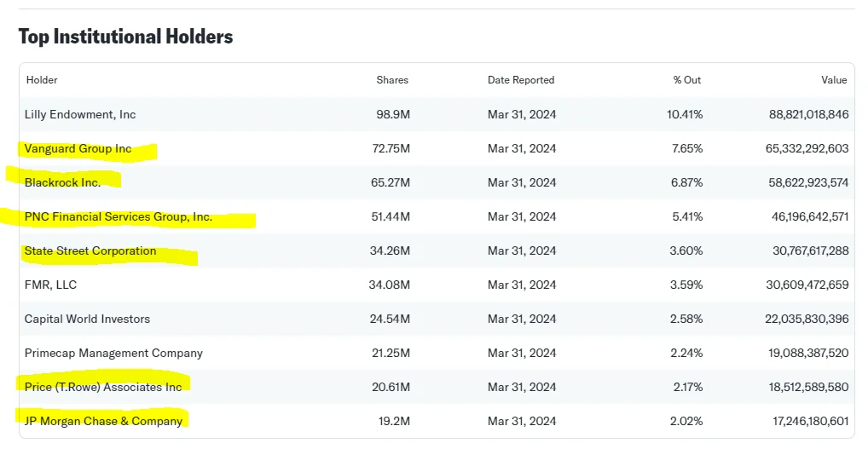Select Blackrock Inc. holder name

click(62, 182)
